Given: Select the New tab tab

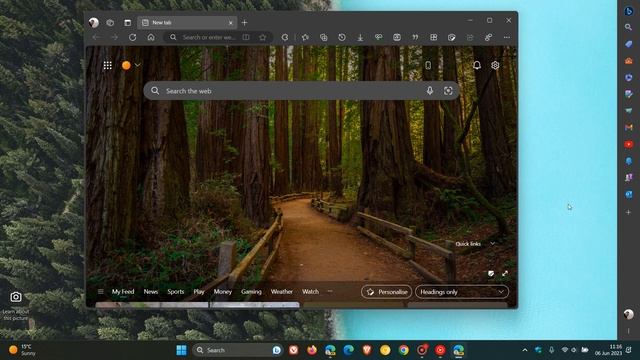Looking at the screenshot, I should pos(187,22).
